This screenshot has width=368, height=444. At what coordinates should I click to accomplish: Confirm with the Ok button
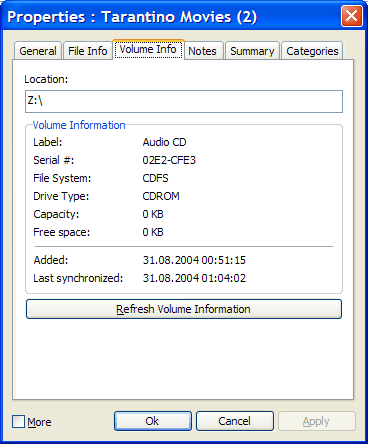[x=153, y=421]
